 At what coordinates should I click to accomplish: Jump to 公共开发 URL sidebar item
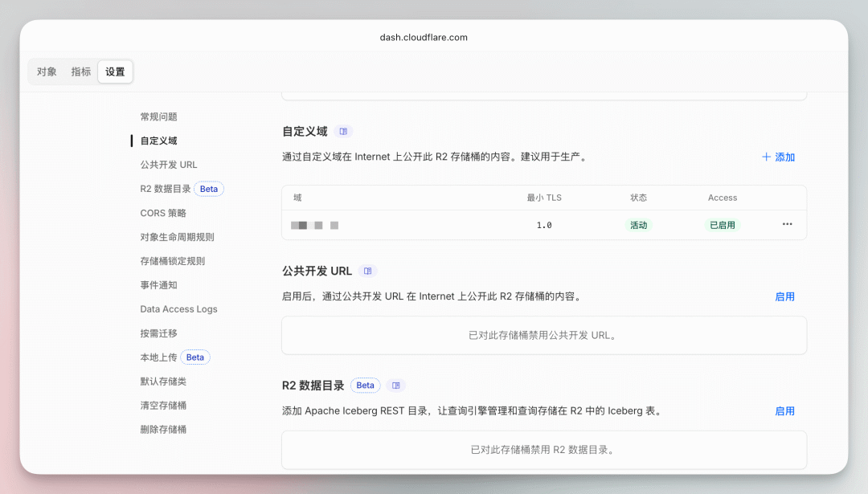(x=169, y=165)
